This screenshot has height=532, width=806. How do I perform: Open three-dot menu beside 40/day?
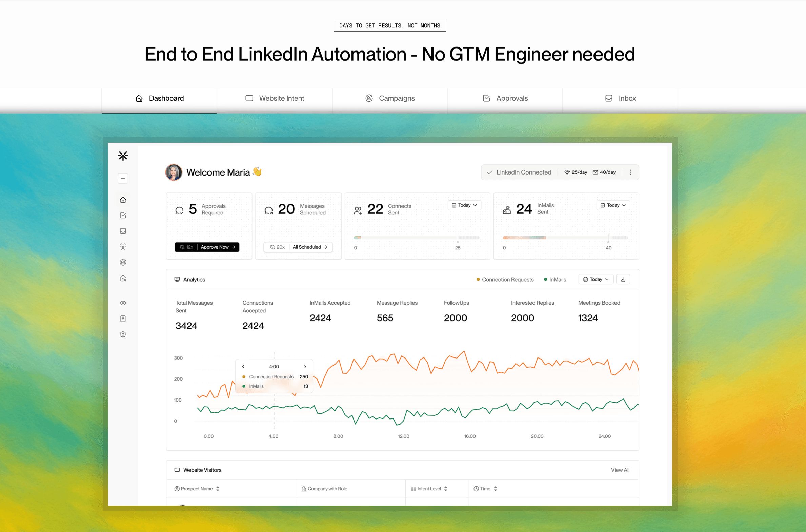tap(630, 172)
